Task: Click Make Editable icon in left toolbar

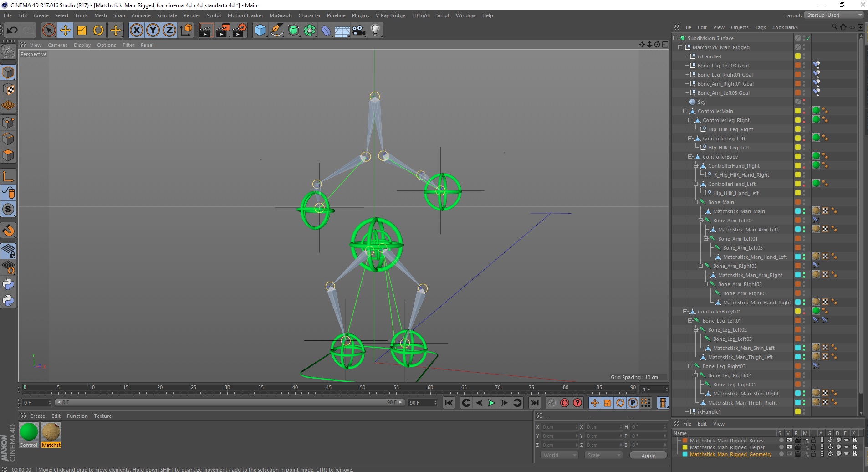Action: tap(8, 51)
